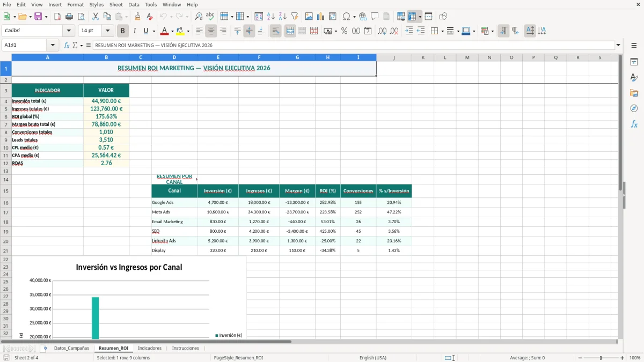Toggle Italic formatting
Viewport: 644px width, 362px height.
click(x=135, y=31)
